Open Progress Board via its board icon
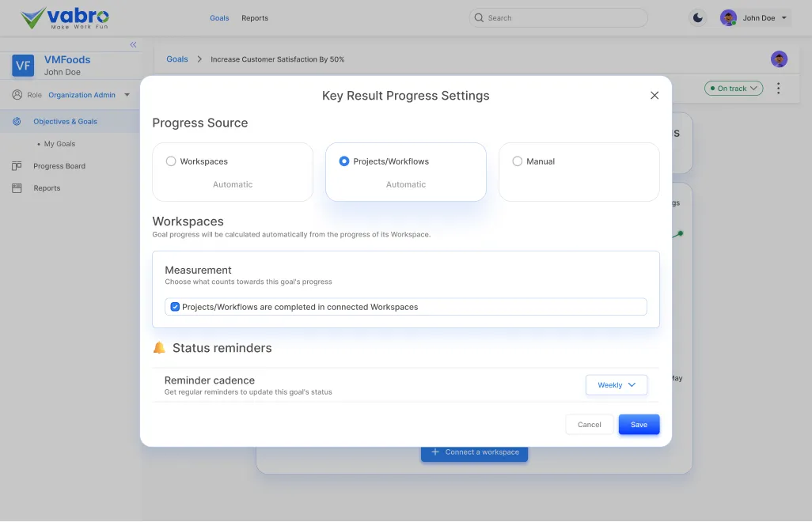Viewport: 812px width, 522px height. tap(17, 166)
